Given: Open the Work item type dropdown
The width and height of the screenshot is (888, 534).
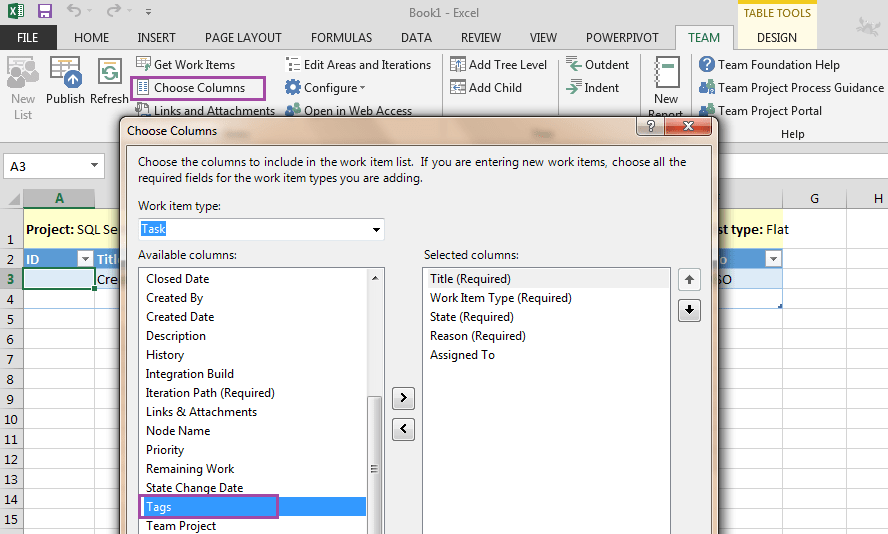Looking at the screenshot, I should [x=376, y=230].
